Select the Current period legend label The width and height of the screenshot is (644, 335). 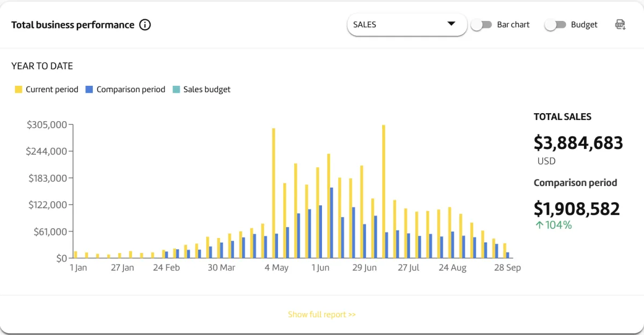click(52, 90)
